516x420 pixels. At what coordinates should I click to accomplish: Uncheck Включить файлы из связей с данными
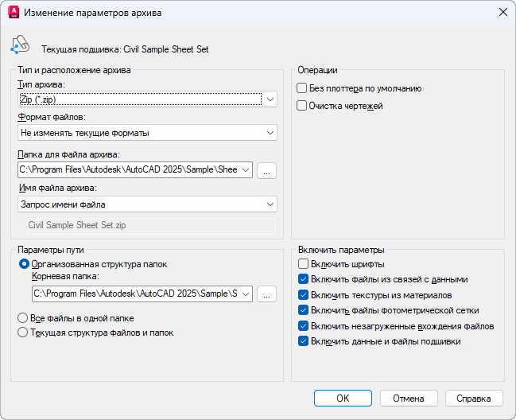tap(303, 279)
